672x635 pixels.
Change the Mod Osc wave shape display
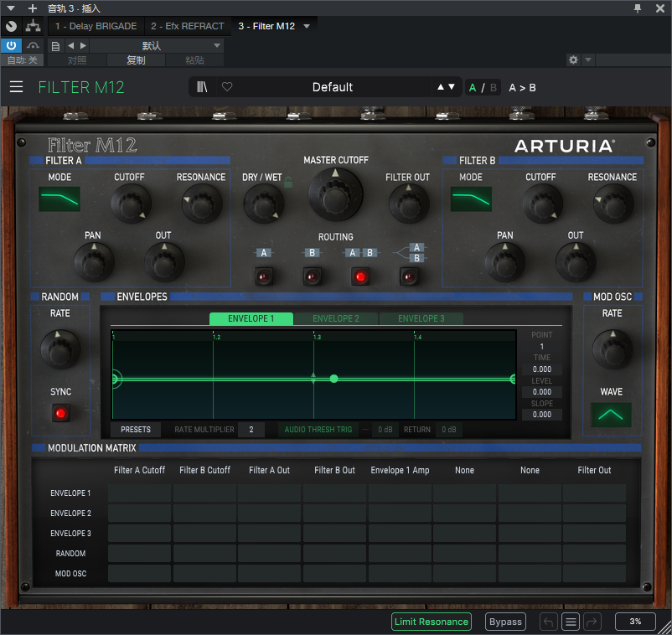(x=611, y=415)
